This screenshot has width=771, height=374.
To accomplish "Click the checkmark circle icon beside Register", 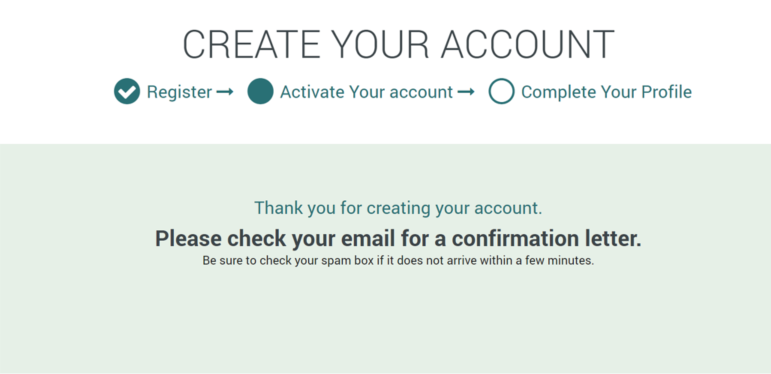I will click(x=127, y=91).
